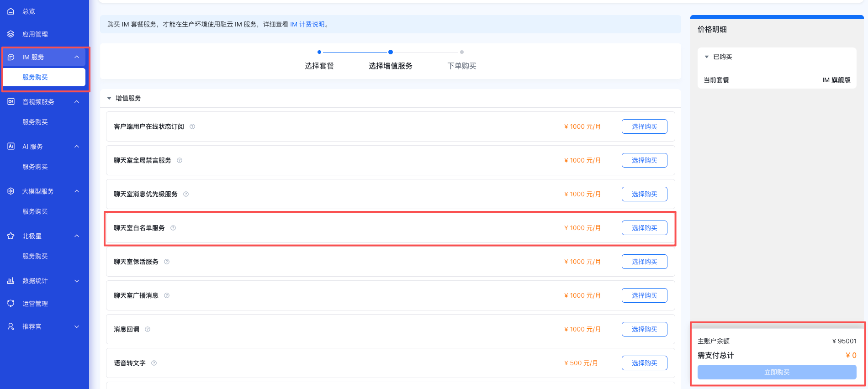Collapse the 北极星 menu chevron
Image resolution: width=868 pixels, height=389 pixels.
(x=77, y=236)
